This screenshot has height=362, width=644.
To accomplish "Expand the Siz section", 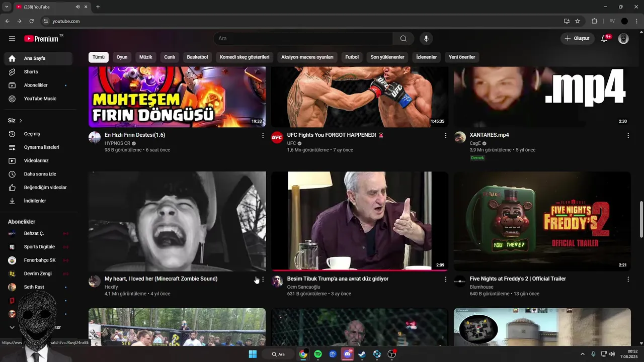I will point(15,121).
